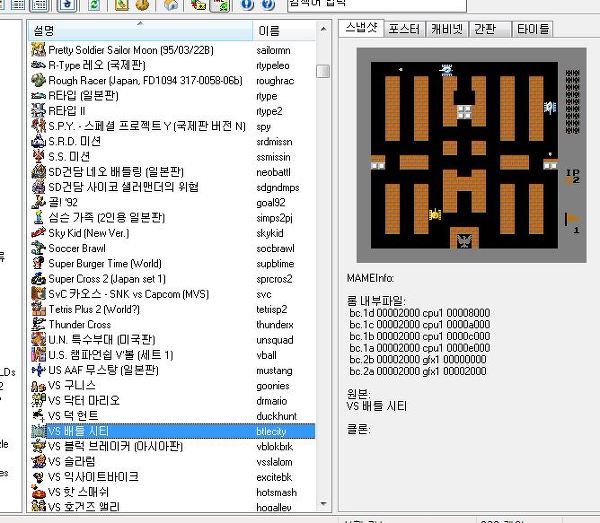Select the S.P.Y. 스페셜 프로젝트 Y row
The width and height of the screenshot is (600, 523).
tap(172, 126)
